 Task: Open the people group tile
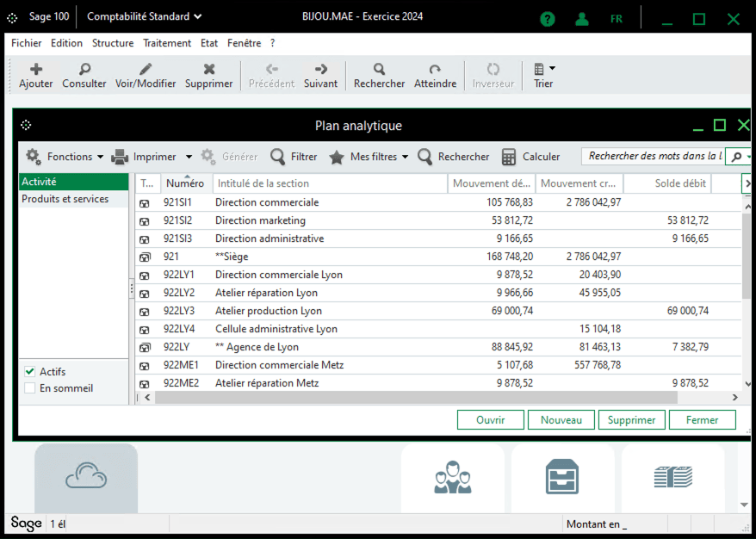pyautogui.click(x=453, y=477)
